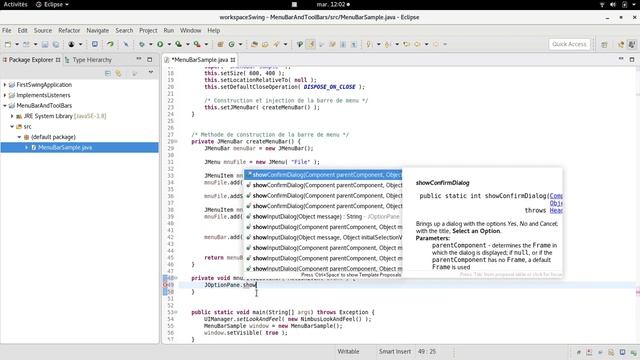Open the New file dropdown arrow
This screenshot has height=360, width=640.
coord(17,44)
